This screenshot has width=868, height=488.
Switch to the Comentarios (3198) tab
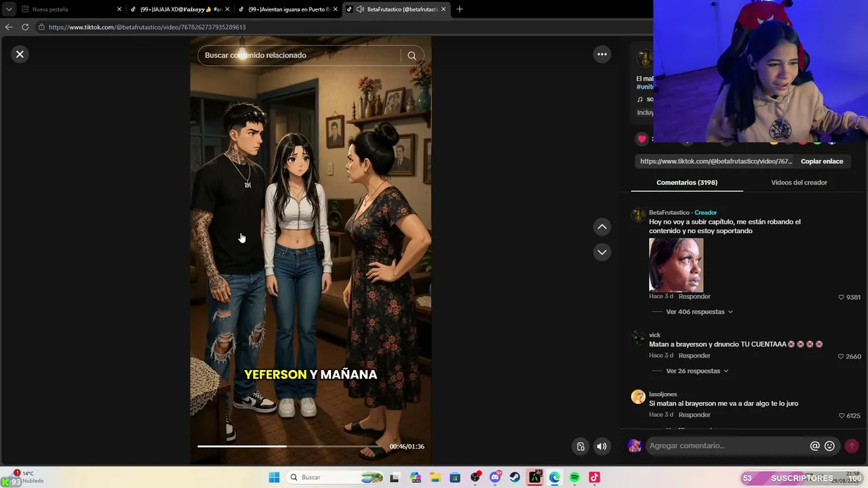point(687,182)
